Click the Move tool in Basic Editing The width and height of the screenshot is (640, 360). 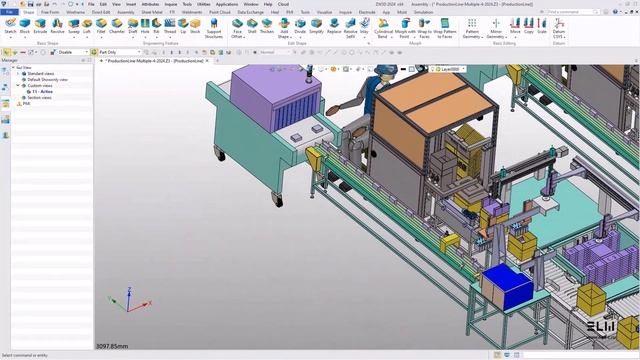point(515,26)
